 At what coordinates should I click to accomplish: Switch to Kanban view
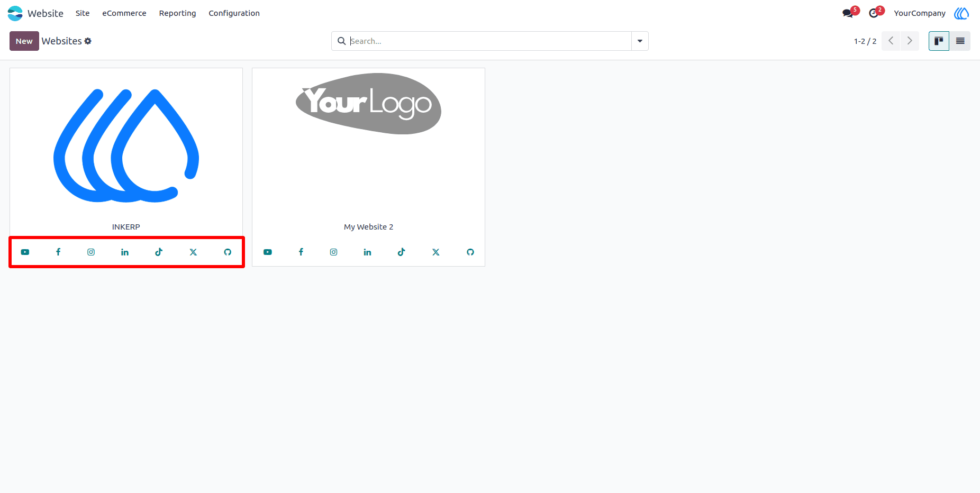(939, 41)
